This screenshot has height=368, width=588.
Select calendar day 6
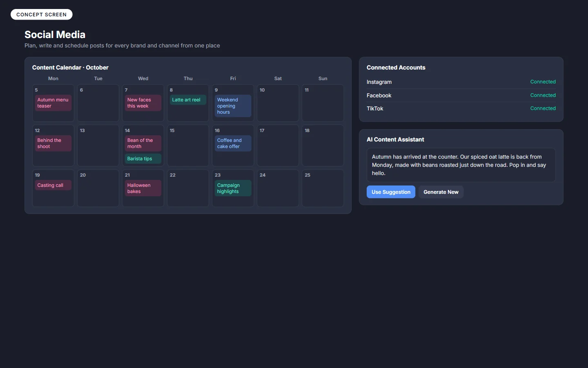98,103
